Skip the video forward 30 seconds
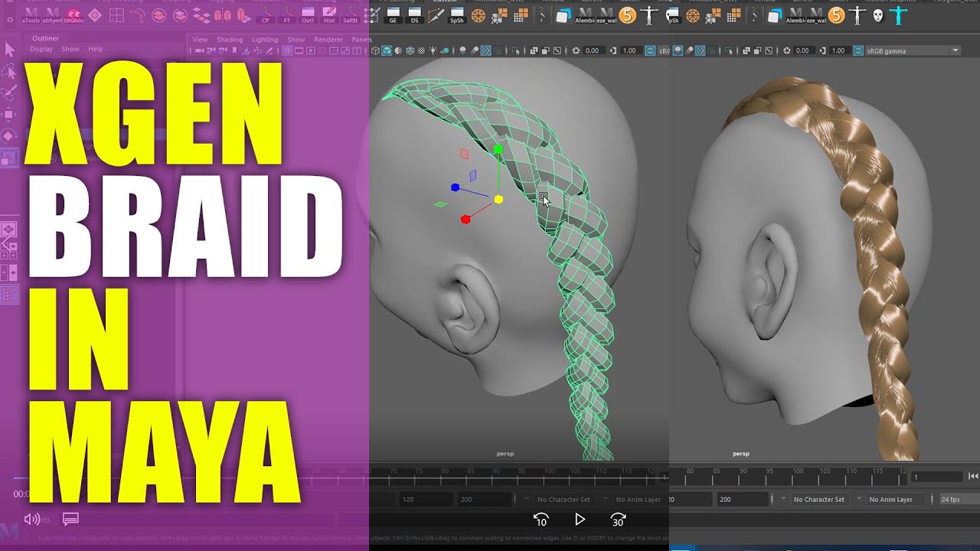 tap(618, 520)
